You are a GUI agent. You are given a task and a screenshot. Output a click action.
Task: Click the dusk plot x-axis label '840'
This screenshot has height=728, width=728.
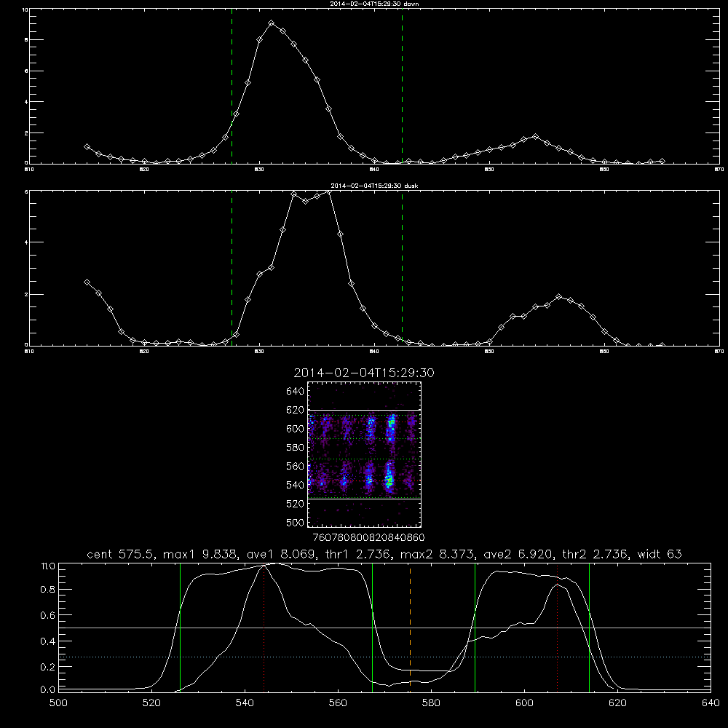(x=374, y=352)
